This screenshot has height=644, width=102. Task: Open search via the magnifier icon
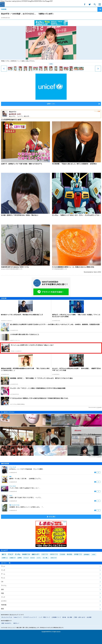[x=95, y=4]
